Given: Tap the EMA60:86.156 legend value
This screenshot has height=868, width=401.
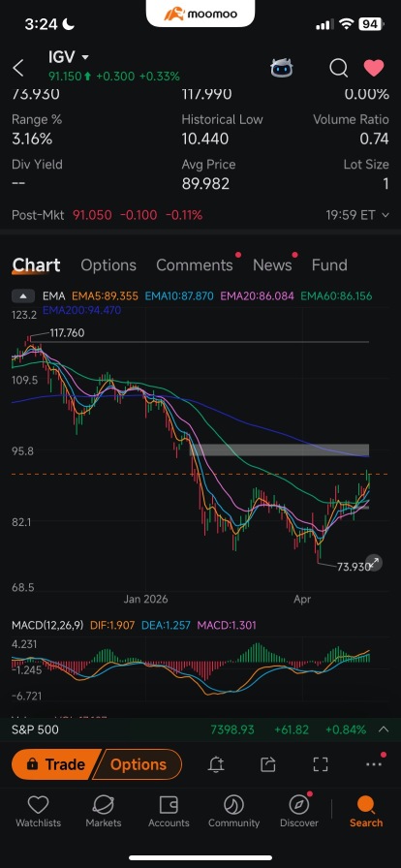Looking at the screenshot, I should [x=336, y=296].
